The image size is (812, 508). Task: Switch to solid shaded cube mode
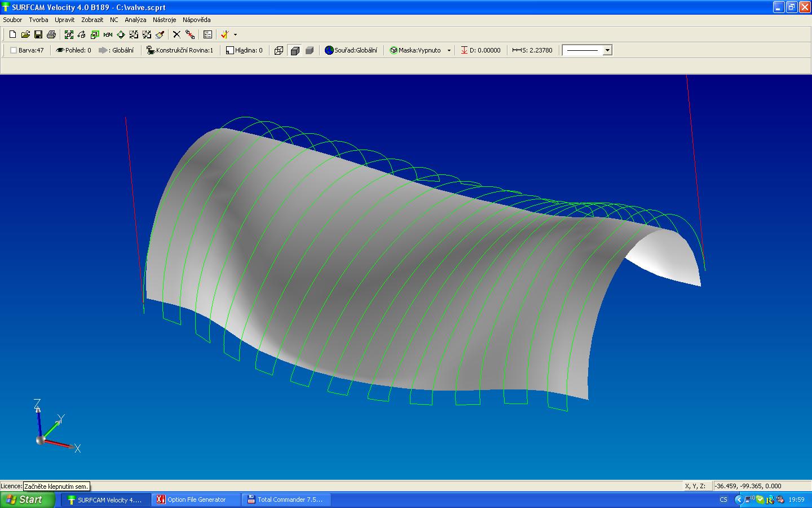310,50
